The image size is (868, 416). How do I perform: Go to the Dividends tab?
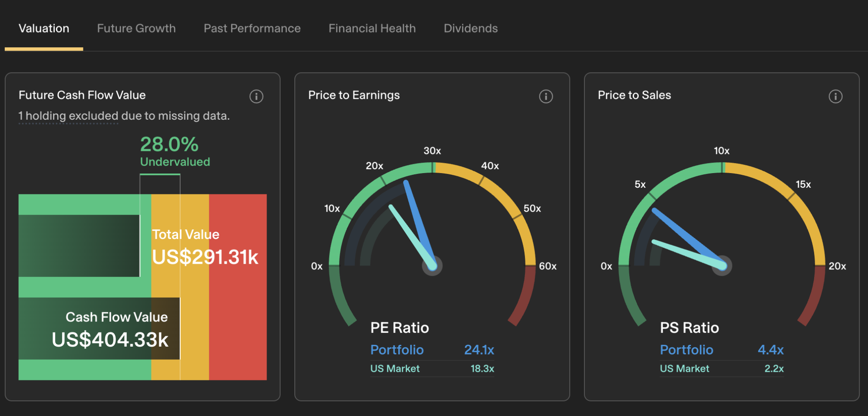tap(470, 29)
